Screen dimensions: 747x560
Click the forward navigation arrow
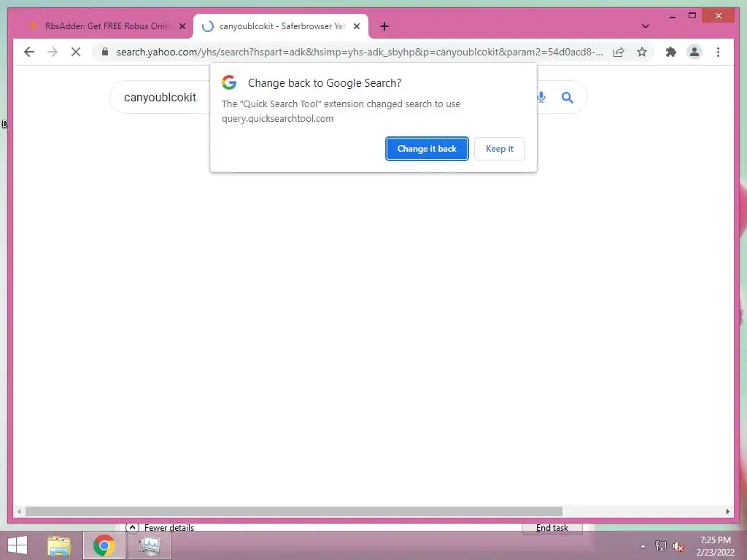53,52
